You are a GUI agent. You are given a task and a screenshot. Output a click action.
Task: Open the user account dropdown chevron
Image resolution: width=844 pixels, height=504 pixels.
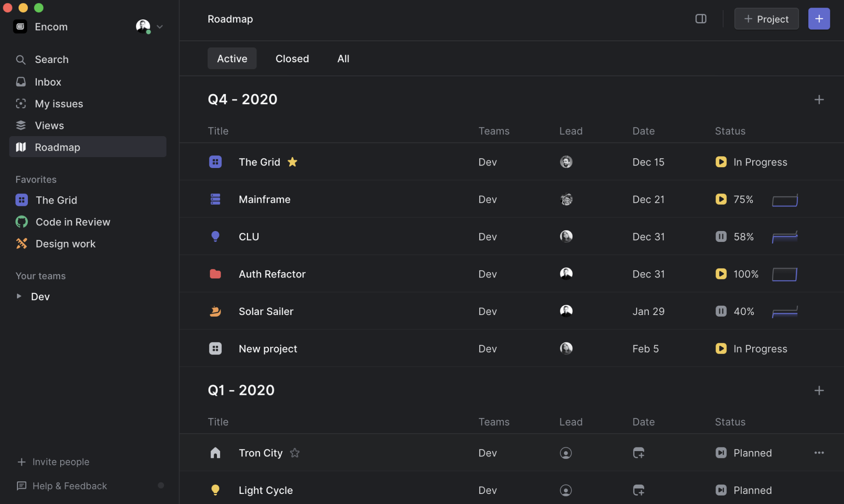(x=160, y=27)
